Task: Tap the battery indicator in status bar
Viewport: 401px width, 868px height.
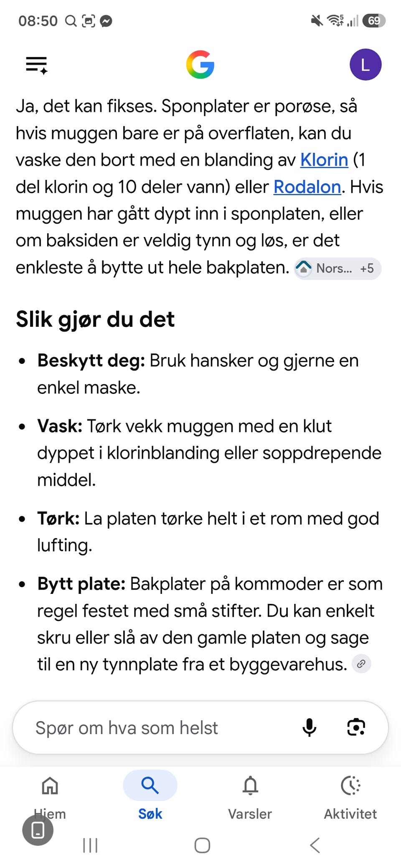Action: [x=374, y=20]
